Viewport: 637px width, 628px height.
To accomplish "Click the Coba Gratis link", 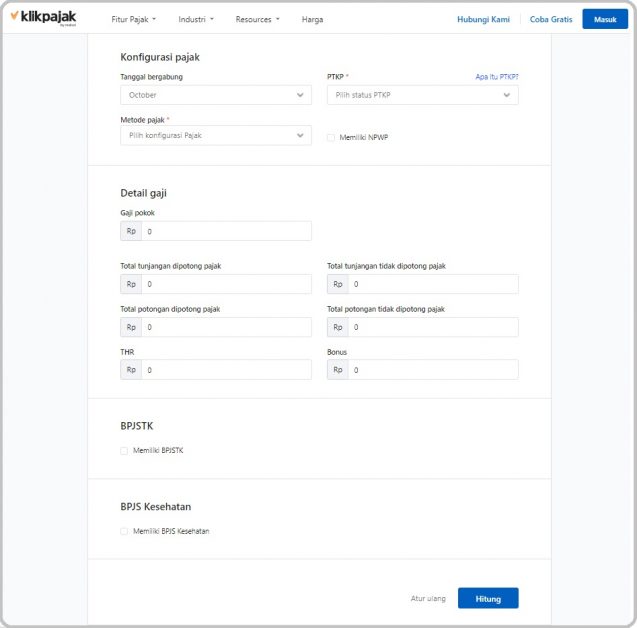I will pyautogui.click(x=550, y=19).
